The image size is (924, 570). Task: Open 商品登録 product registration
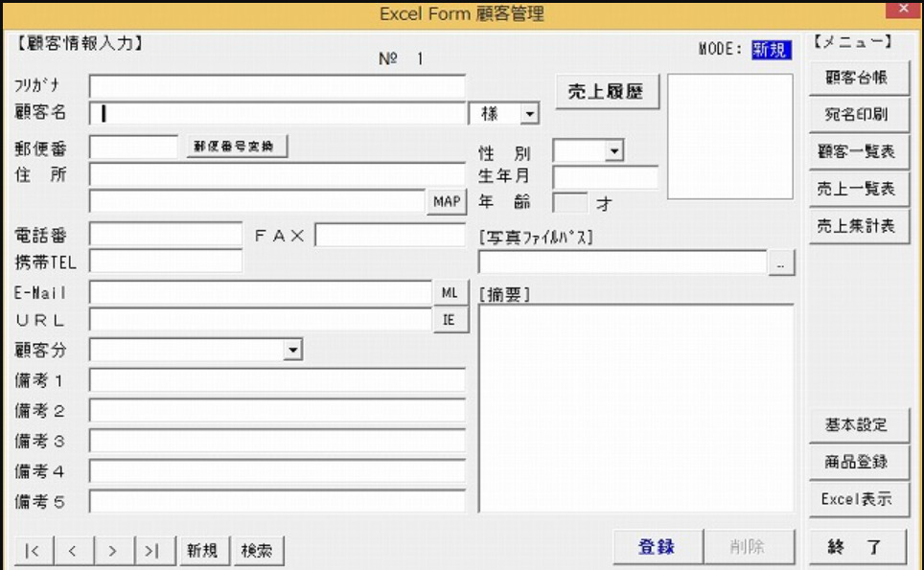click(x=858, y=463)
